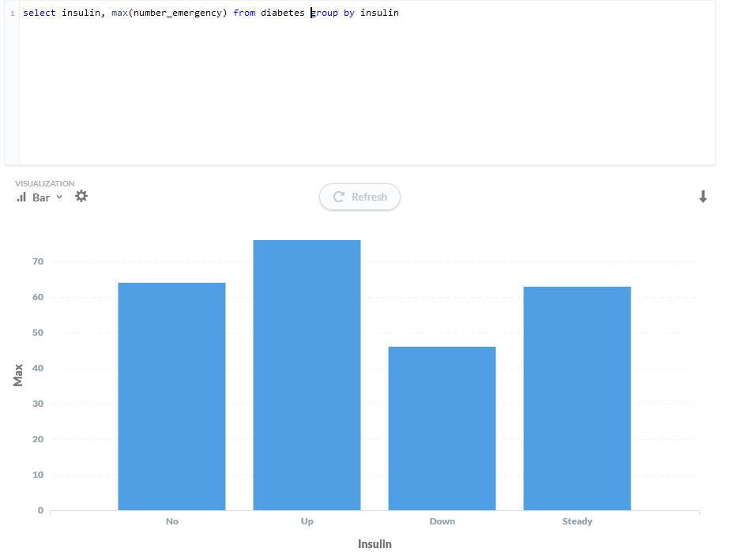
Task: Open visualization settings gear icon
Action: tap(81, 196)
